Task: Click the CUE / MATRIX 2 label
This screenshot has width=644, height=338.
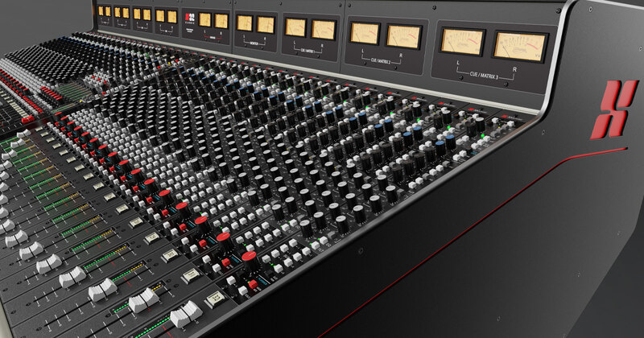Action: click(x=381, y=61)
